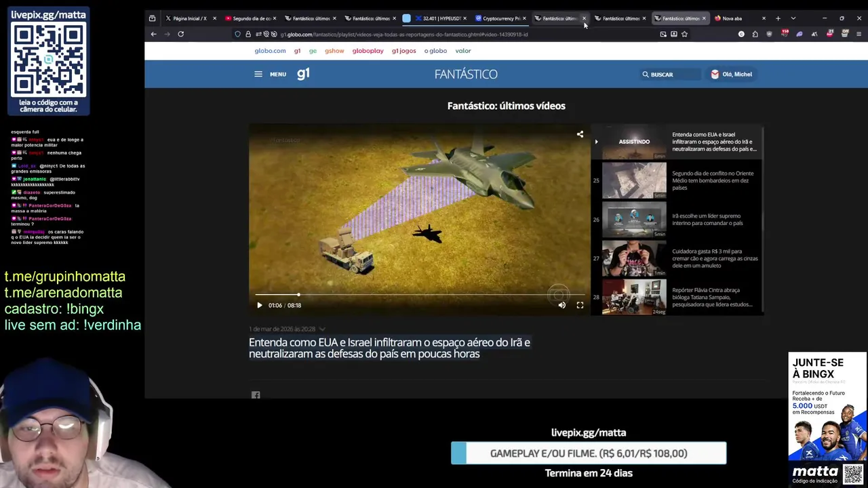Select the ASSISTINDO playlist thumbnail
This screenshot has width=868, height=488.
[634, 142]
